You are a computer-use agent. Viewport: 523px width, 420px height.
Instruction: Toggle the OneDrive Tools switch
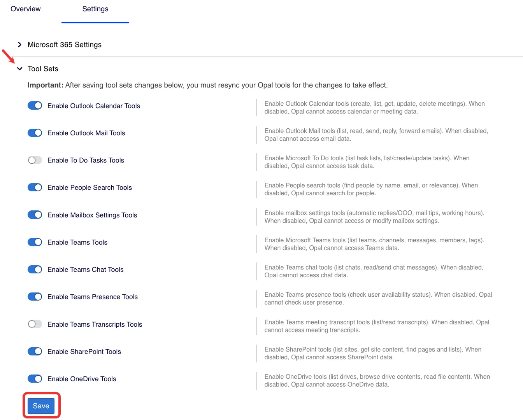click(x=35, y=379)
